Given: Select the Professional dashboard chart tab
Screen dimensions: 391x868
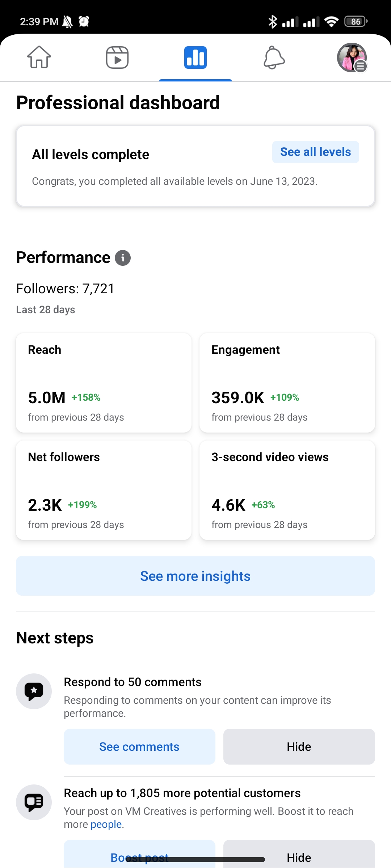Looking at the screenshot, I should (x=195, y=58).
